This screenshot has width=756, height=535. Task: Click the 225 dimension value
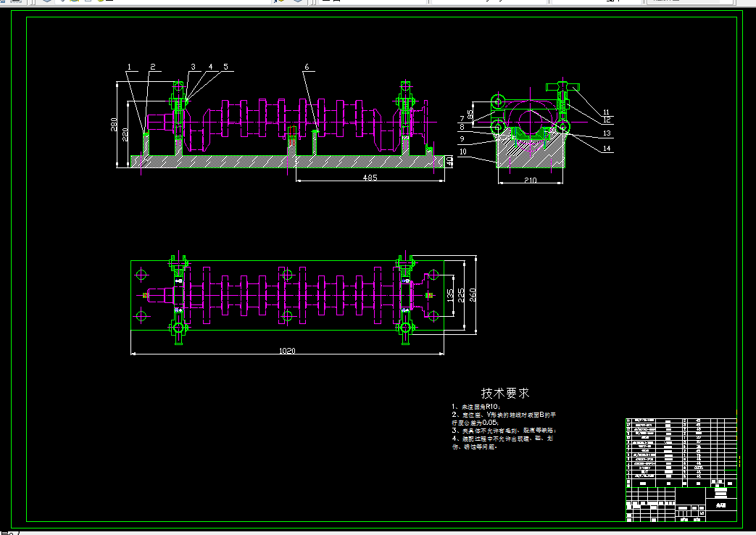(x=461, y=295)
